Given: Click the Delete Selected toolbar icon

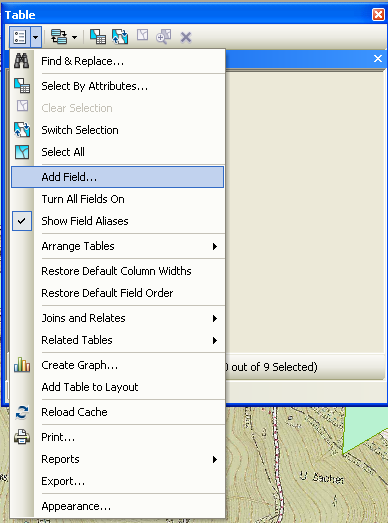Looking at the screenshot, I should pyautogui.click(x=186, y=37).
